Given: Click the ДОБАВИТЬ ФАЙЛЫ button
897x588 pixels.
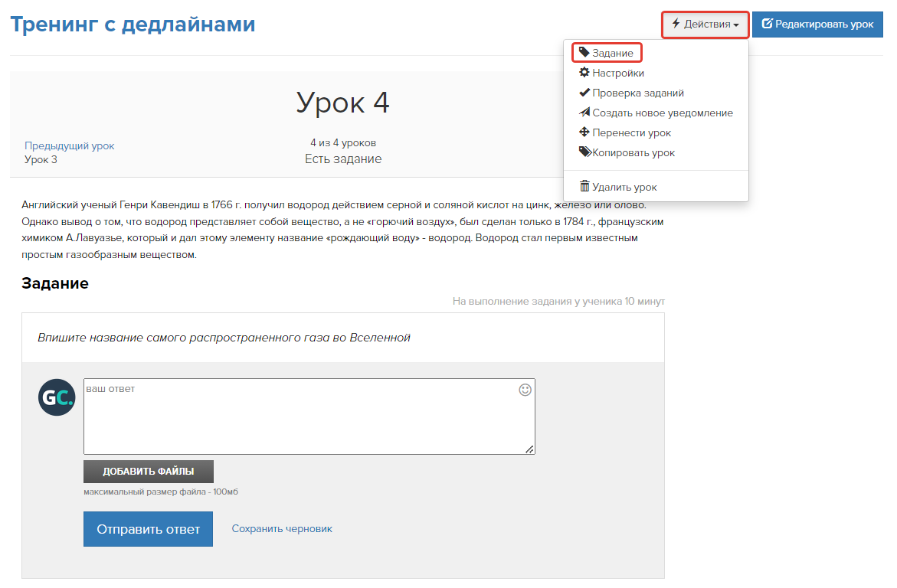Looking at the screenshot, I should (149, 472).
